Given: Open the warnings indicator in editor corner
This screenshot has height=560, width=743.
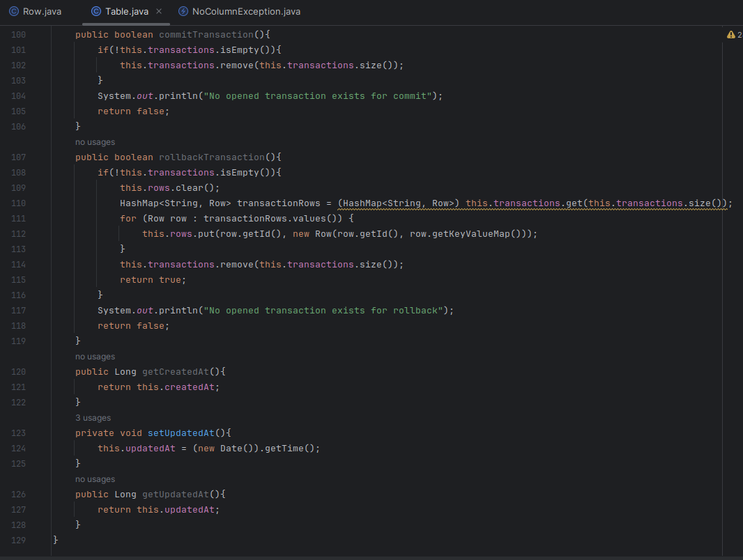Looking at the screenshot, I should coord(734,35).
